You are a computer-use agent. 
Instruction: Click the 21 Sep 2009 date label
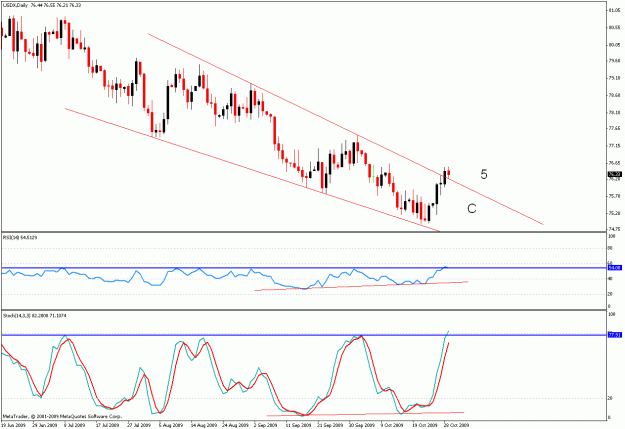pos(329,425)
